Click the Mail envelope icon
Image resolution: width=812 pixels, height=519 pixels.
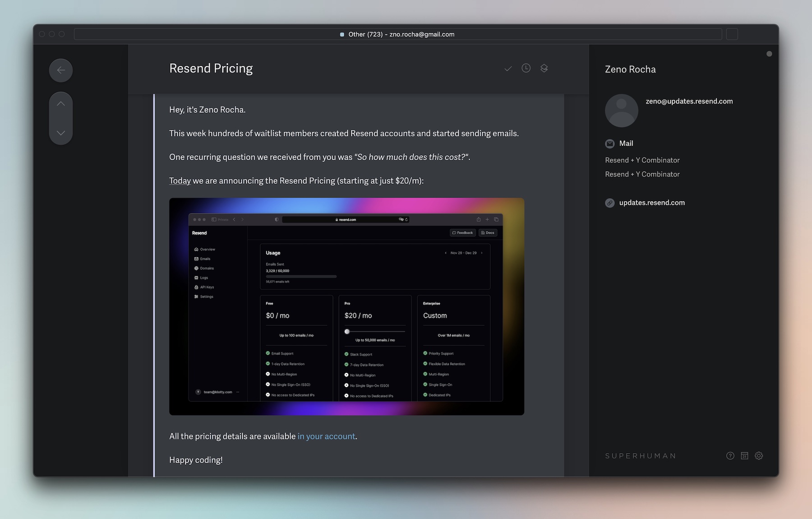(610, 144)
